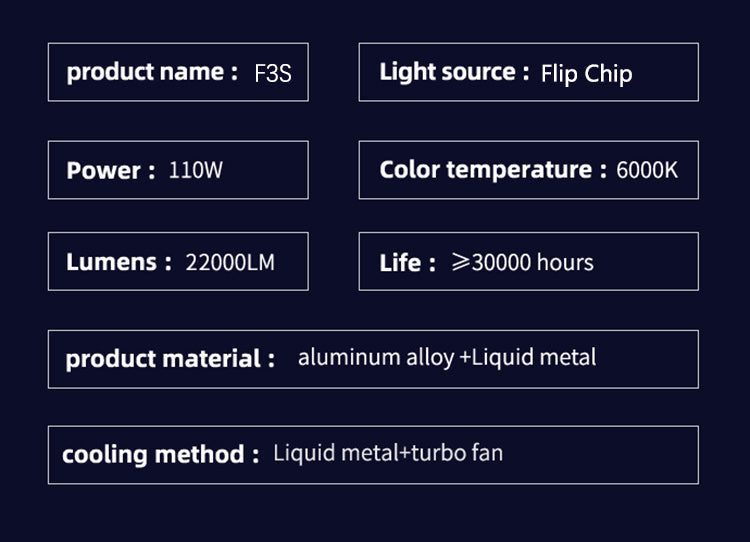The image size is (750, 542).
Task: Select the F3S product name value
Action: [x=273, y=74]
